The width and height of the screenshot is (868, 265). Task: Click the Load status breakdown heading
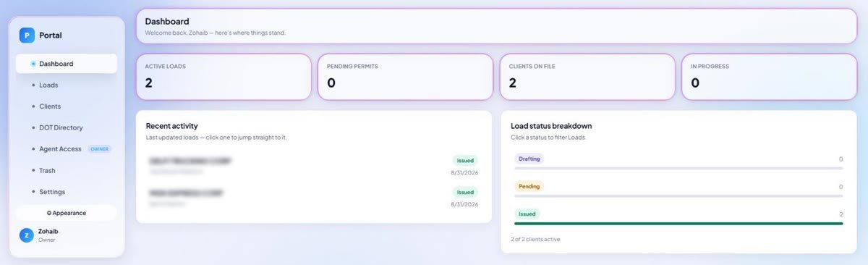pos(551,125)
